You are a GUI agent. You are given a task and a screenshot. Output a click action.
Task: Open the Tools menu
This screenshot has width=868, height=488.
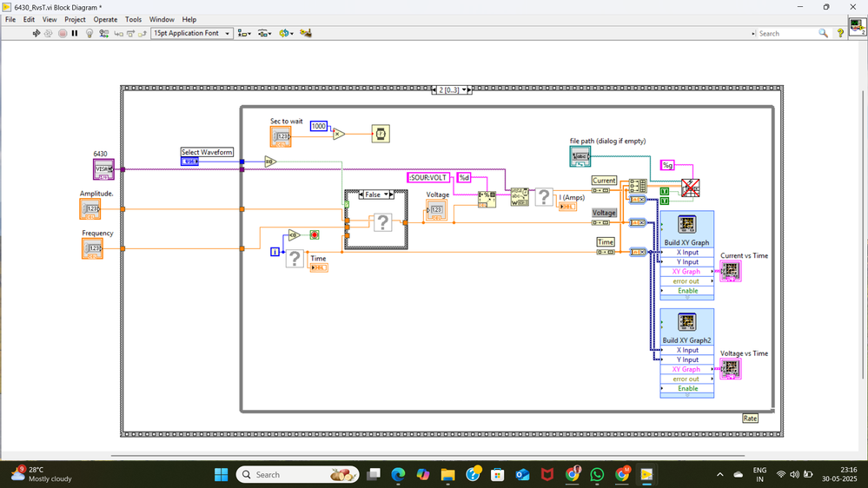pyautogui.click(x=134, y=19)
